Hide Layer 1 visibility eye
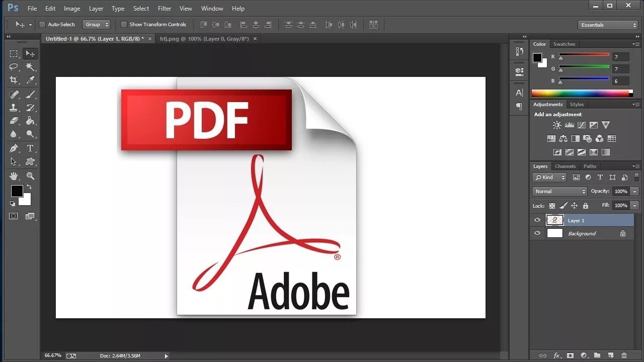644x362 pixels. pos(537,220)
